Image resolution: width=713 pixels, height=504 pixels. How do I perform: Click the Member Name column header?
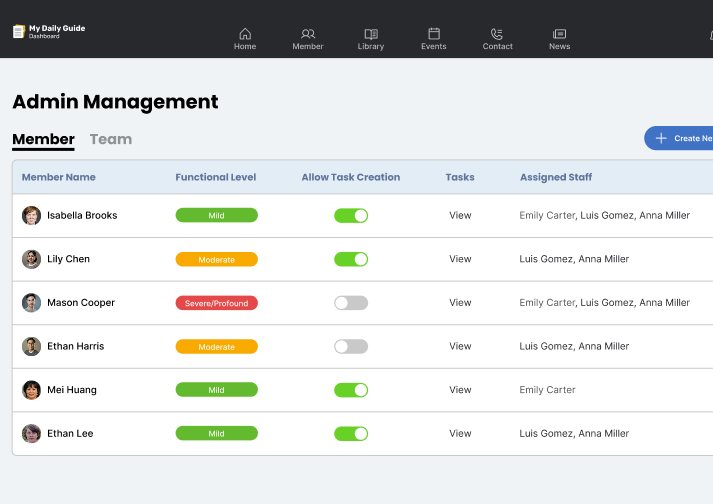click(59, 177)
